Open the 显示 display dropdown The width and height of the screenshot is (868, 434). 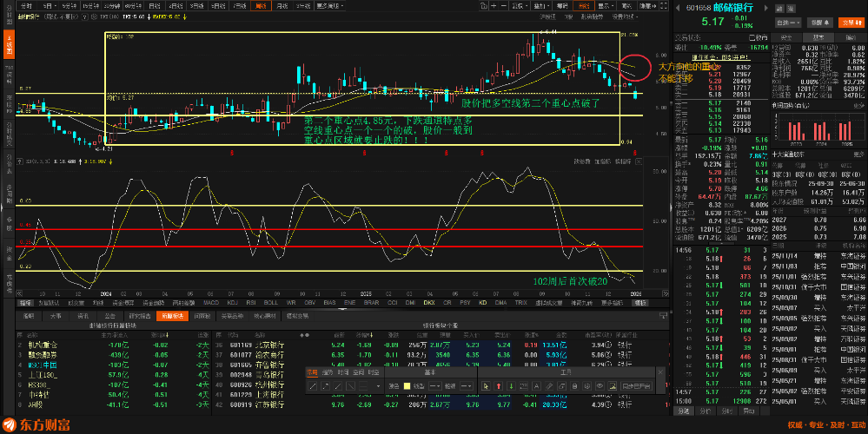pyautogui.click(x=605, y=5)
